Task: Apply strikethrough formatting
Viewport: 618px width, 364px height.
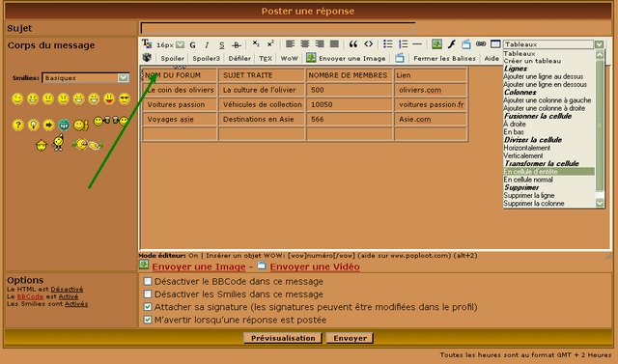Action: tap(236, 44)
